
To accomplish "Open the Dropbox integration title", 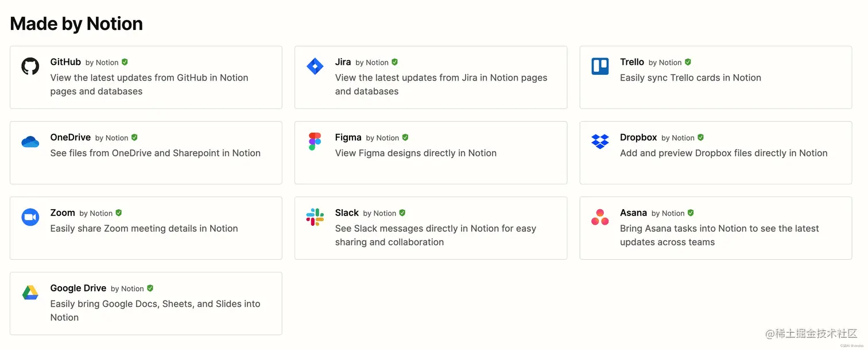I will 638,137.
